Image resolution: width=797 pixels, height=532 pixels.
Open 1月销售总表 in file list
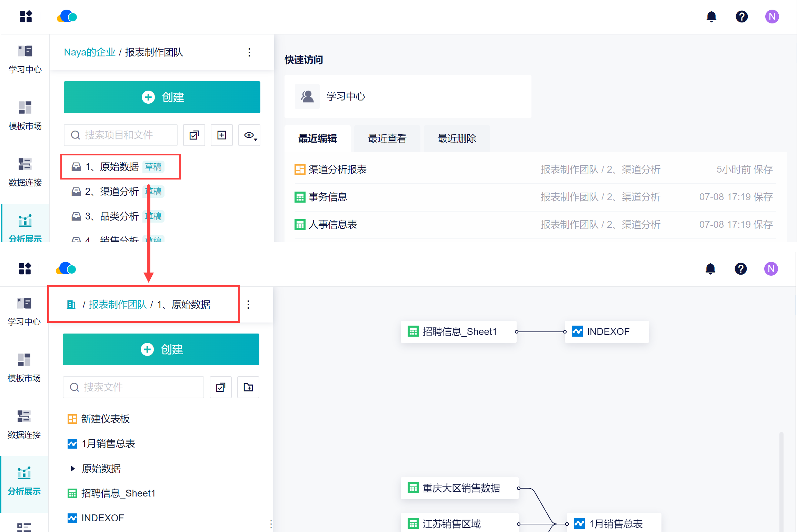[101, 444]
